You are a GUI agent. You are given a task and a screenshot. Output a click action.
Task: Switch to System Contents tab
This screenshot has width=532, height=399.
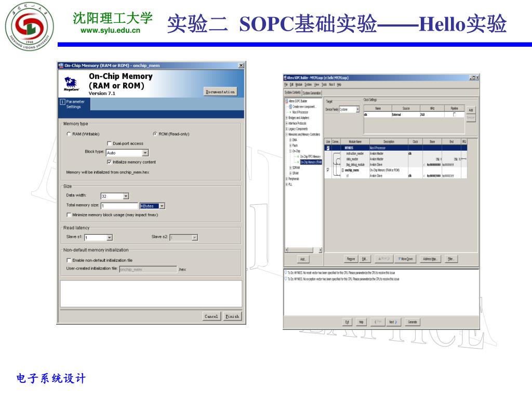click(x=292, y=92)
